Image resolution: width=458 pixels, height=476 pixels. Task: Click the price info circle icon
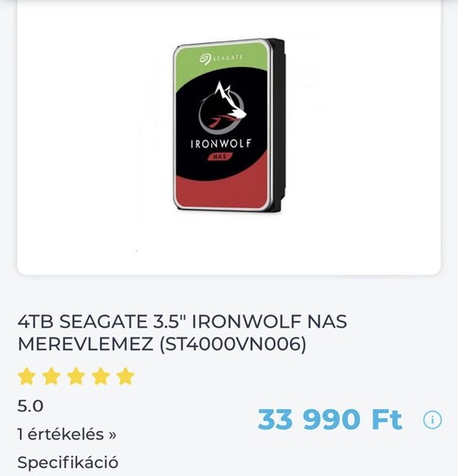(432, 420)
